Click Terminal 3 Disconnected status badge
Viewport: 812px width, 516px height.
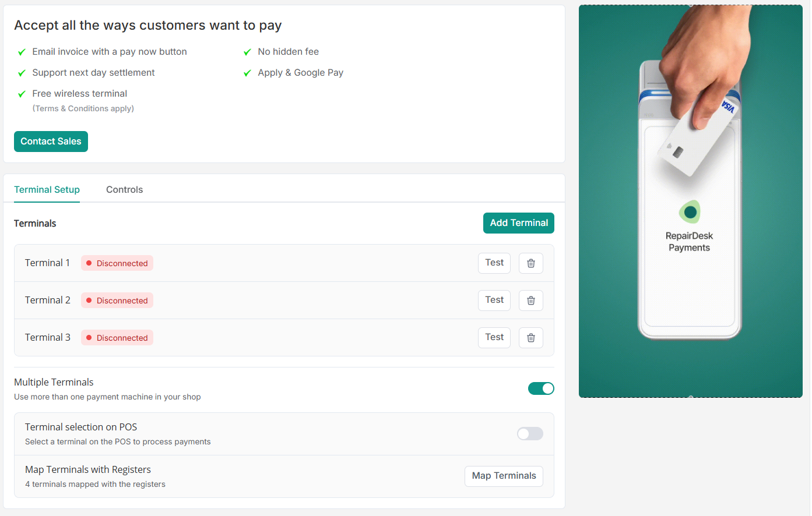[117, 338]
